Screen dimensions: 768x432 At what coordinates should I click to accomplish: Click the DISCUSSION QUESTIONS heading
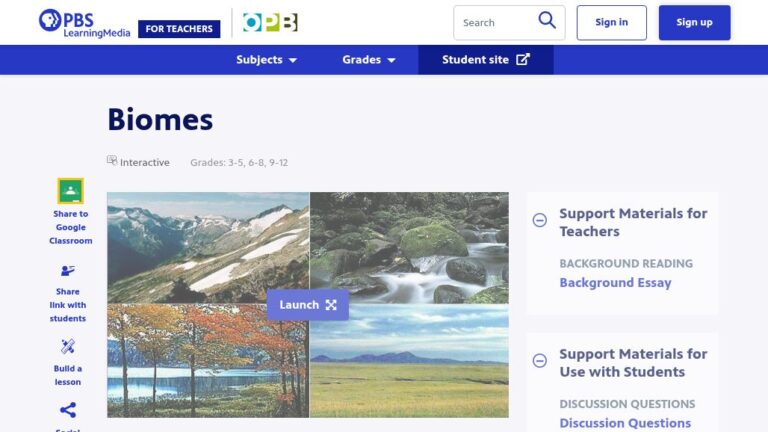coord(627,404)
